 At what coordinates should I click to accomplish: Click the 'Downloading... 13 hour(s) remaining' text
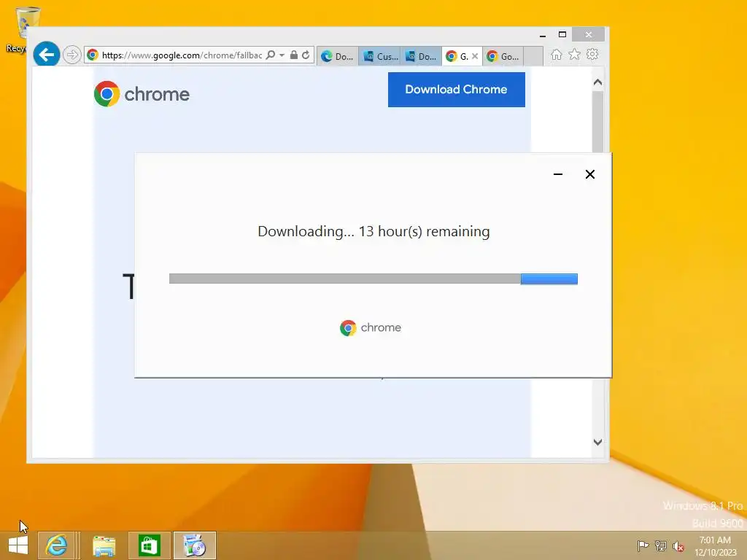[373, 231]
